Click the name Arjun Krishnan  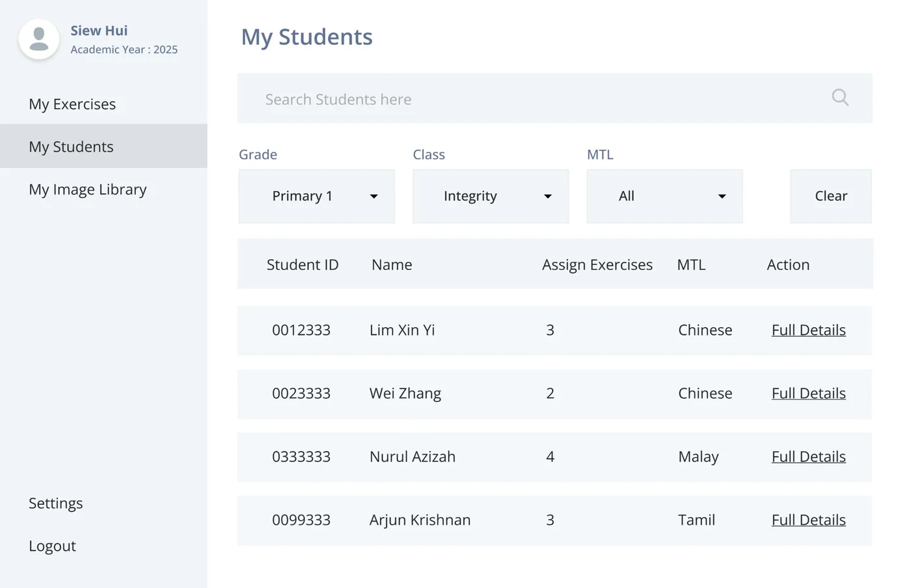pyautogui.click(x=420, y=520)
